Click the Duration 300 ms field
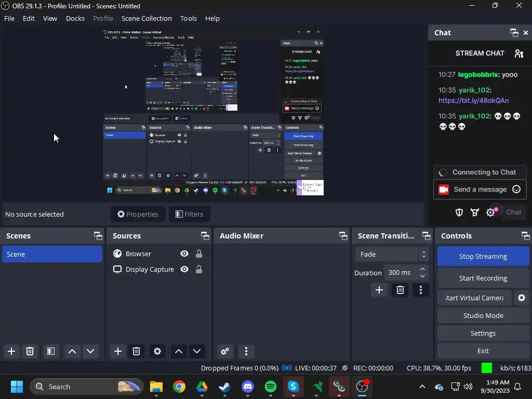Image resolution: width=532 pixels, height=399 pixels. (x=406, y=272)
